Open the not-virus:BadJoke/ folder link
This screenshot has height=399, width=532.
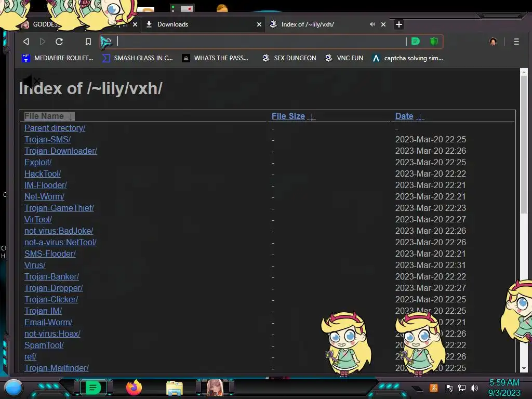click(59, 231)
